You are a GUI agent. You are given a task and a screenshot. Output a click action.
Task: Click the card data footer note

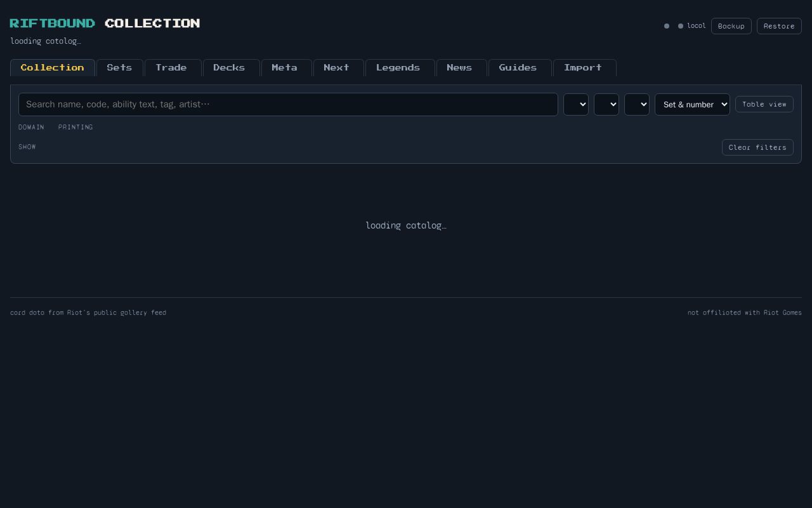[88, 312]
